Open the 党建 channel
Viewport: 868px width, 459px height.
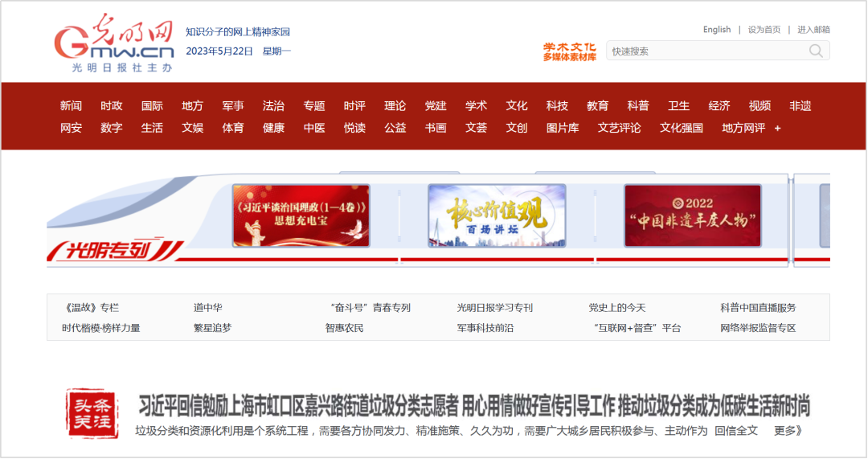click(x=436, y=106)
